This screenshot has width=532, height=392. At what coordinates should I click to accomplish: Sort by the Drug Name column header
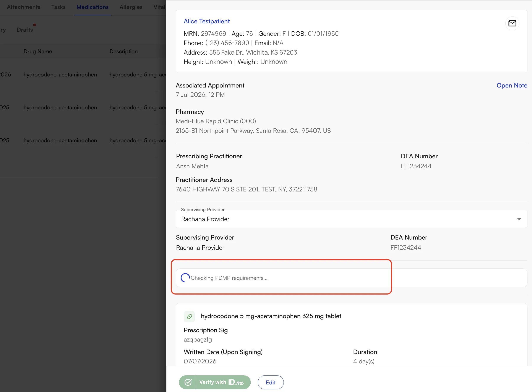[x=38, y=51]
